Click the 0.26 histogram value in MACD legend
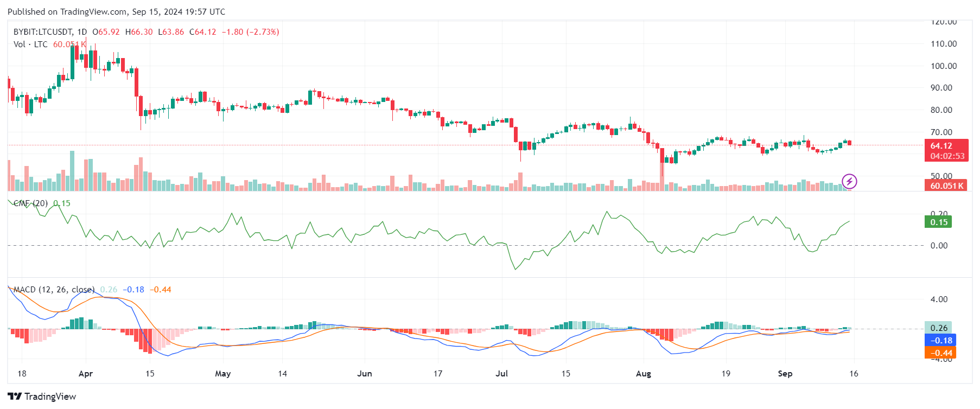 (109, 290)
